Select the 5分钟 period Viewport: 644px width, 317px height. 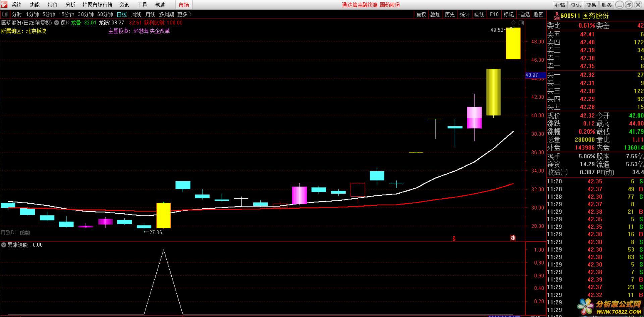coord(49,14)
